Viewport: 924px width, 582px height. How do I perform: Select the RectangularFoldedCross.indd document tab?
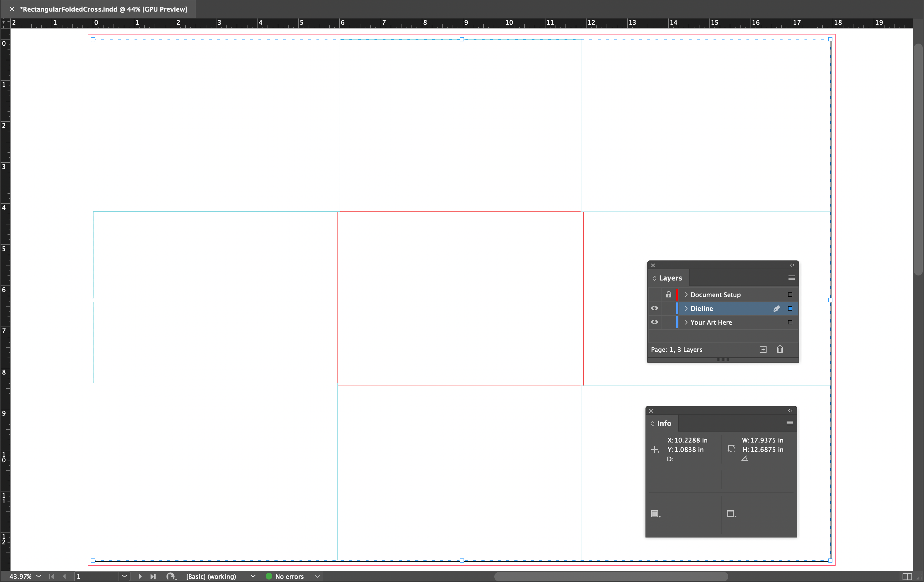[x=104, y=9]
